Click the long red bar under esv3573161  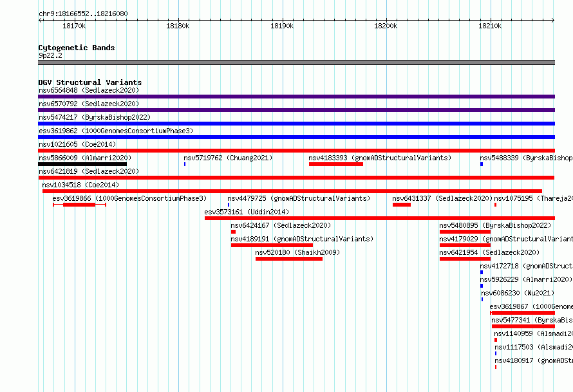click(380, 218)
